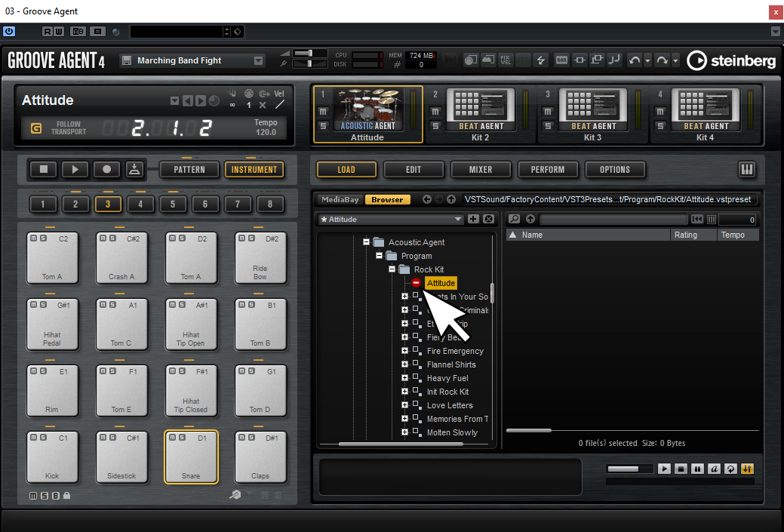This screenshot has height=532, width=784.
Task: Click the Steinberg logo
Action: click(731, 60)
